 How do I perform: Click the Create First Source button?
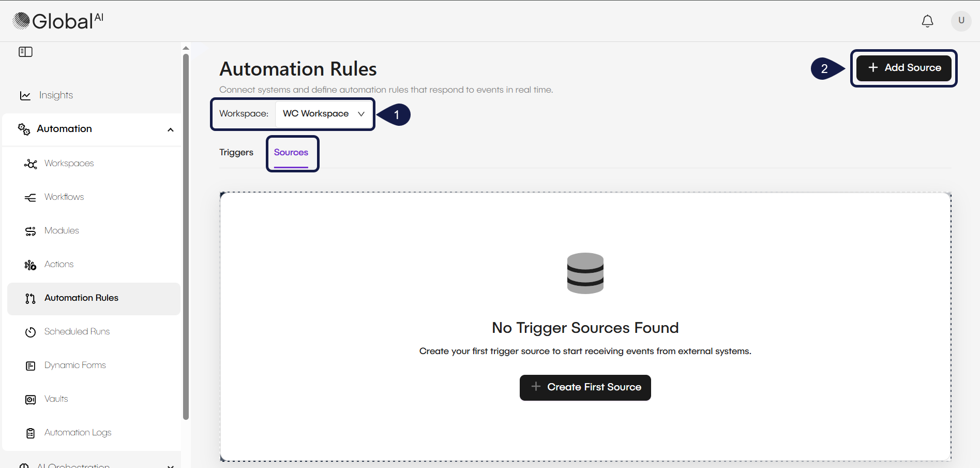point(585,387)
